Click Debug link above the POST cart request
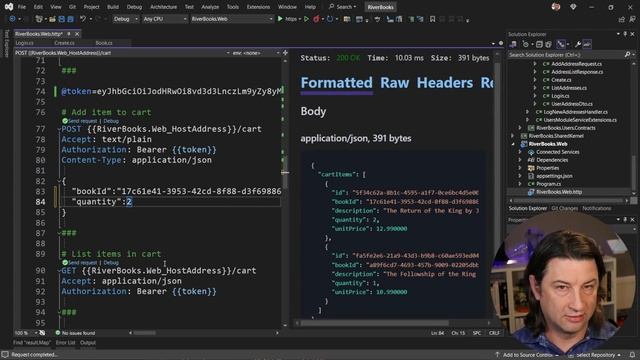This screenshot has width=640, height=360. (111, 121)
